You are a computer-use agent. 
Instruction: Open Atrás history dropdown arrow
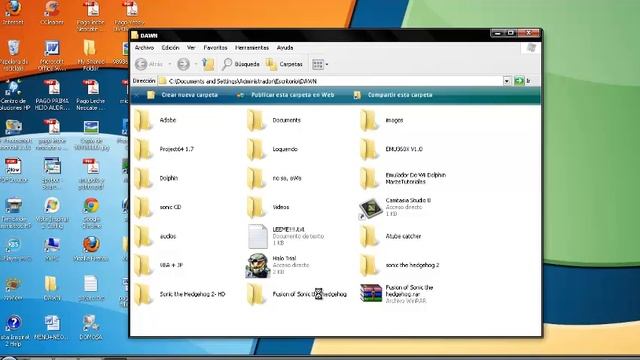(170, 64)
